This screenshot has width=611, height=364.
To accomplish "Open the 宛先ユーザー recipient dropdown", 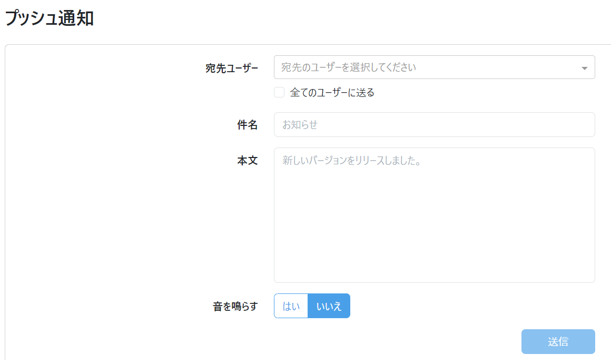I will 434,67.
